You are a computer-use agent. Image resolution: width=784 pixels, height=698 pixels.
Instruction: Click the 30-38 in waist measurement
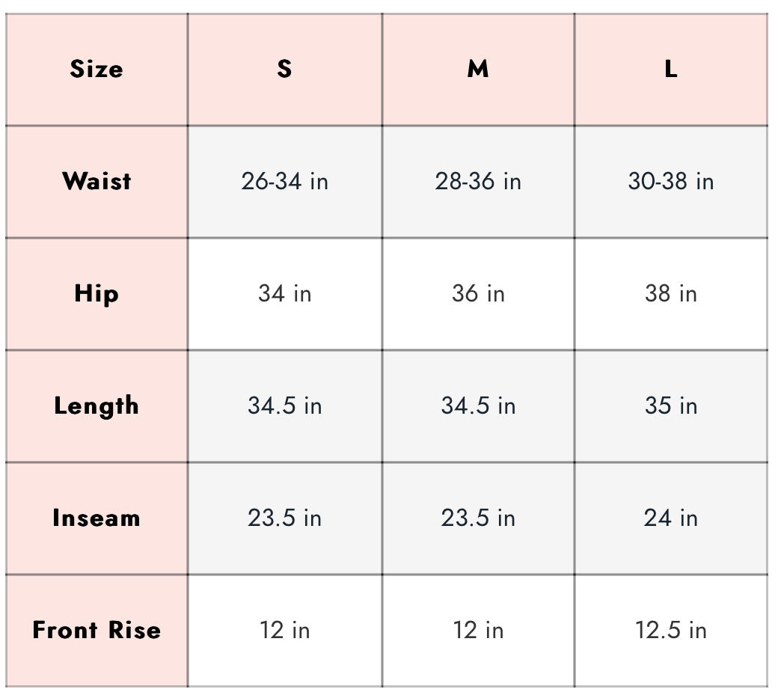[x=671, y=181]
